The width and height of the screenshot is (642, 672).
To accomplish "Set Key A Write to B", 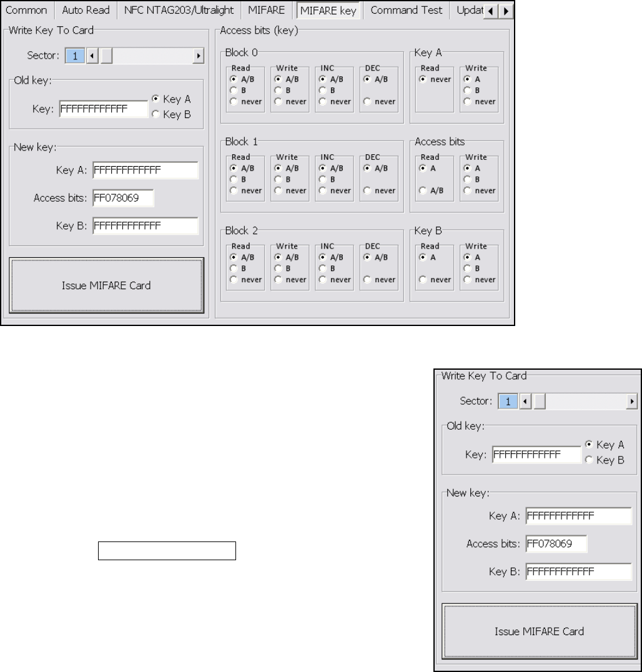I will point(472,91).
